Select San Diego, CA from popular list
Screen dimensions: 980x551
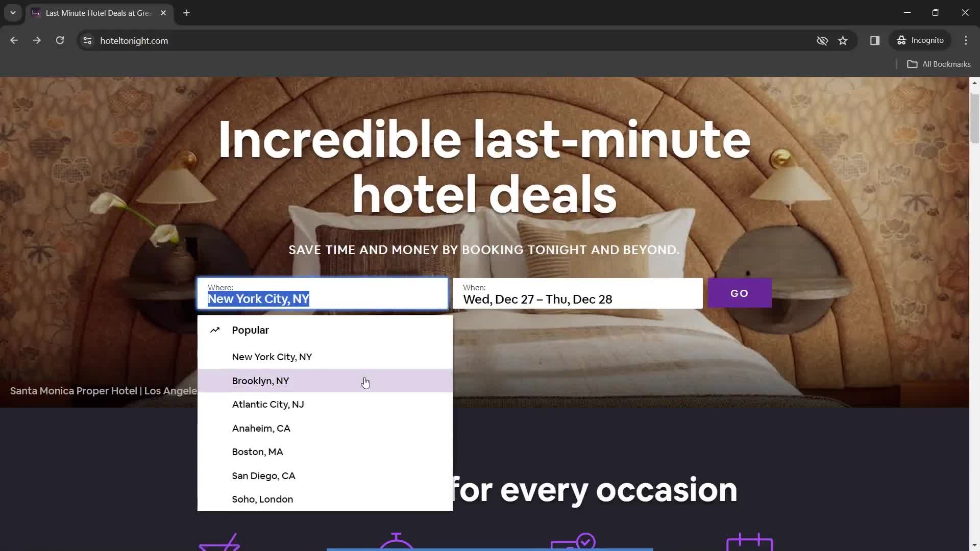pos(263,475)
